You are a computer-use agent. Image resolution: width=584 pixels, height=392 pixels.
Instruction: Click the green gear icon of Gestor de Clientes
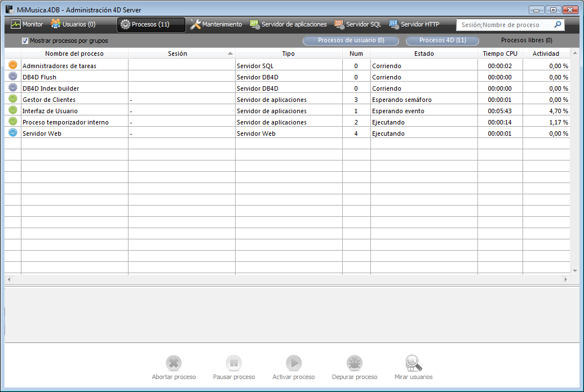13,99
